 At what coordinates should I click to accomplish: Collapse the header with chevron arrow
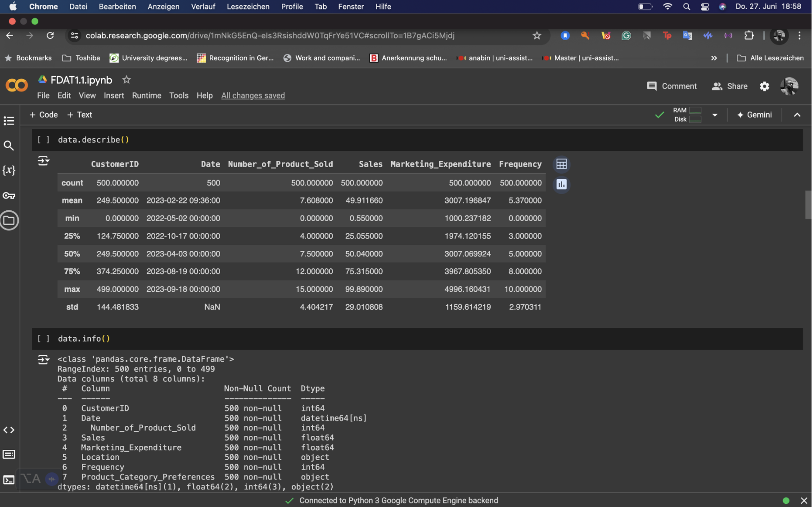tap(797, 115)
